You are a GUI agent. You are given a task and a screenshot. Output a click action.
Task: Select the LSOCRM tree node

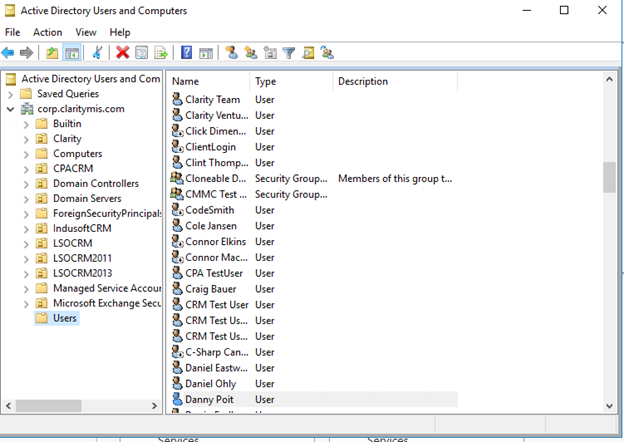point(73,243)
